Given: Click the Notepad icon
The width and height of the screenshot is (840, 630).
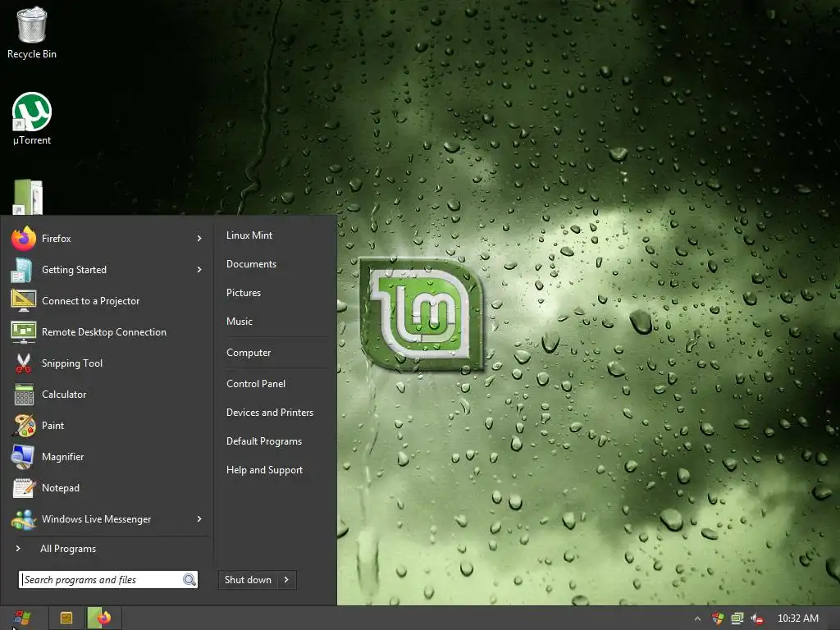Looking at the screenshot, I should tap(24, 487).
